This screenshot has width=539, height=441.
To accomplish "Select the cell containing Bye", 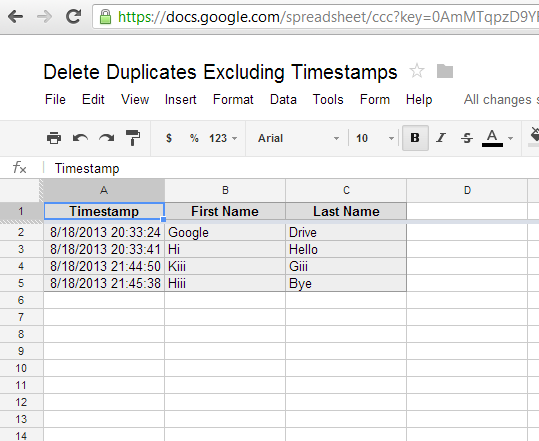I will [x=346, y=283].
